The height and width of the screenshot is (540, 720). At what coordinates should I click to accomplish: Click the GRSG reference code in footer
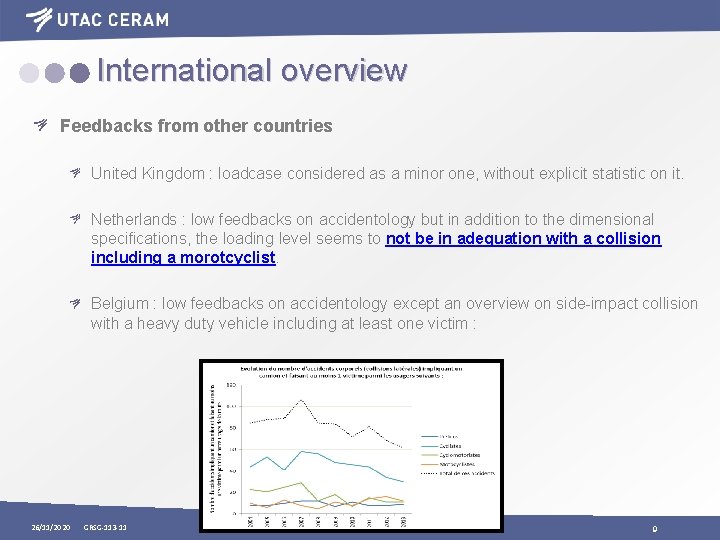[105, 528]
